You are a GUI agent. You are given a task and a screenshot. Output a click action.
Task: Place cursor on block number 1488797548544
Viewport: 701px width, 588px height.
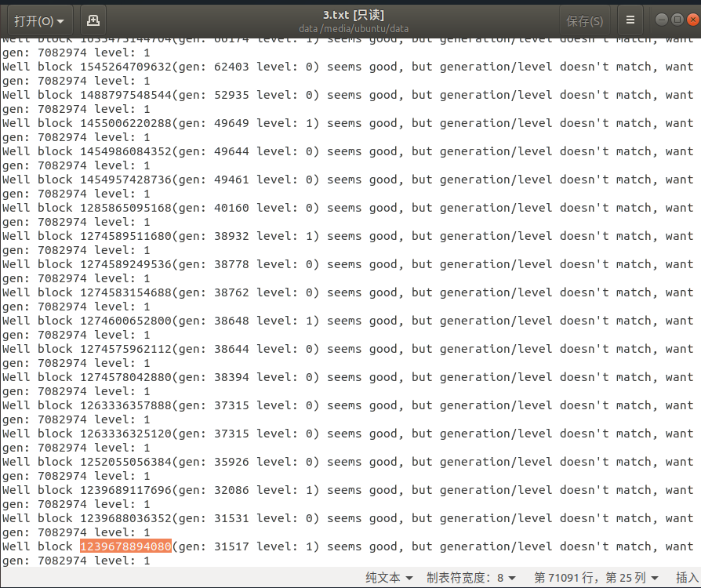pyautogui.click(x=125, y=95)
